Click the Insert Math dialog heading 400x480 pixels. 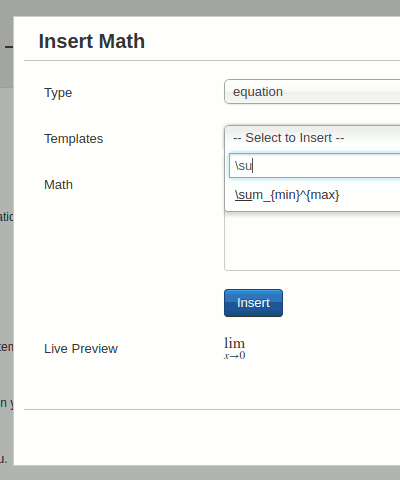(x=92, y=41)
